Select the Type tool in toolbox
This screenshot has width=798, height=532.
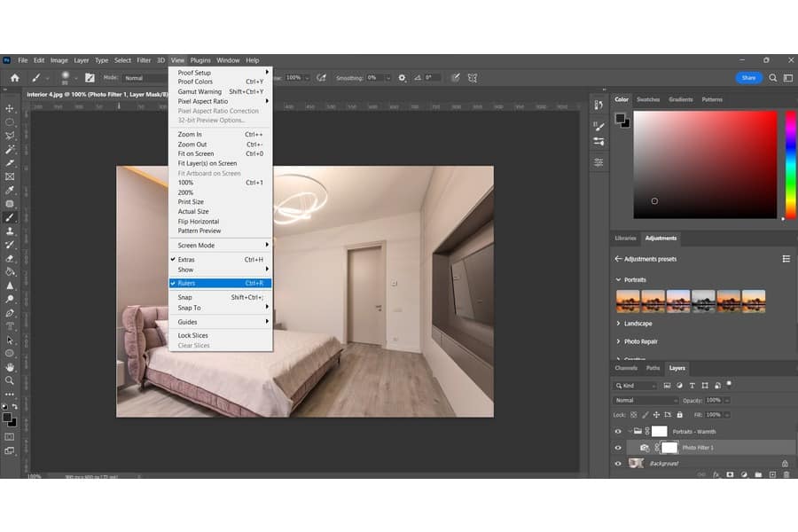click(x=10, y=326)
